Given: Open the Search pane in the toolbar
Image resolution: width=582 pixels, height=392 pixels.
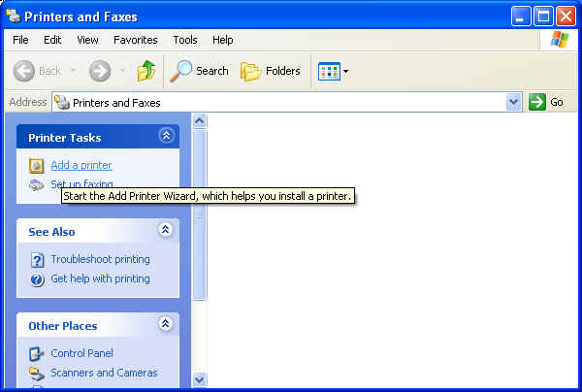Looking at the screenshot, I should [x=199, y=71].
